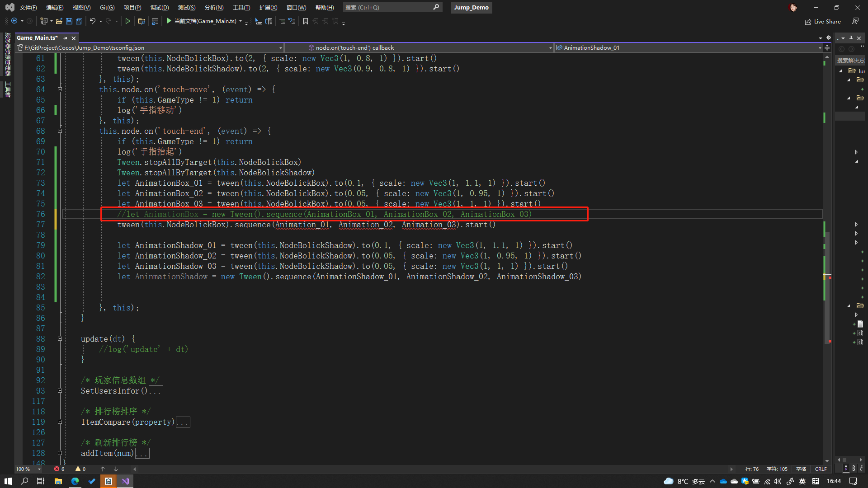
Task: Expand the collapsed SetUsersInfor method
Action: (60, 391)
